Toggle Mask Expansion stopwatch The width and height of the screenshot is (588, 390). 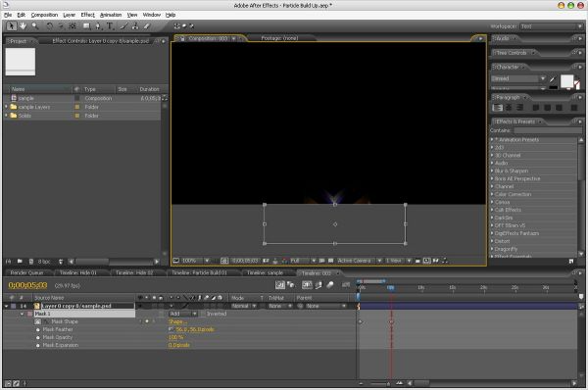click(x=38, y=345)
